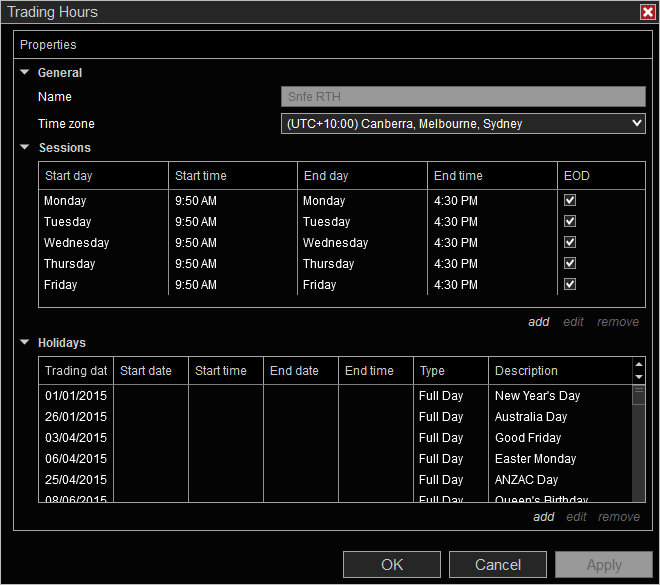660x585 pixels.
Task: Click remove link under Holidays table
Action: point(619,517)
